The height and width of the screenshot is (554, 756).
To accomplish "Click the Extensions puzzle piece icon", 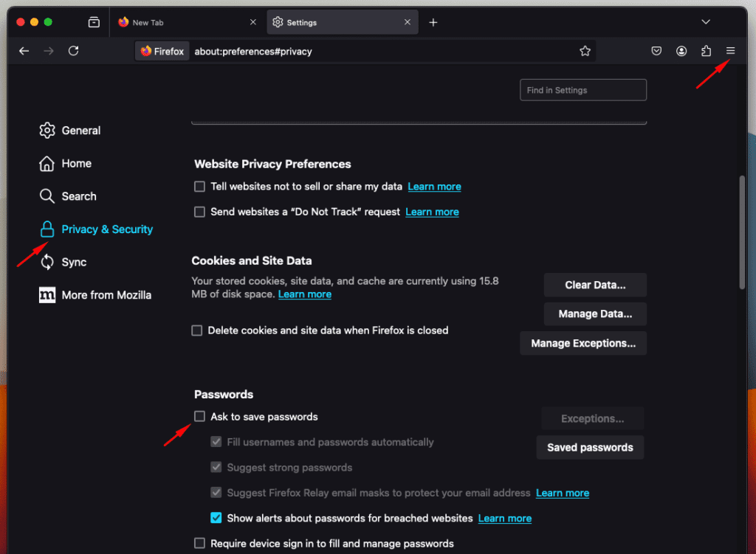I will pos(706,51).
